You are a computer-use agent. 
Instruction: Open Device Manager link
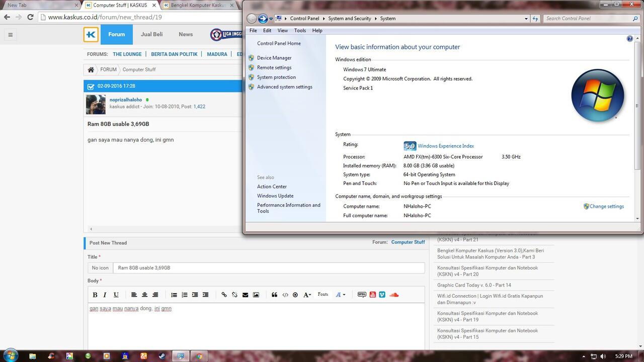pyautogui.click(x=274, y=58)
